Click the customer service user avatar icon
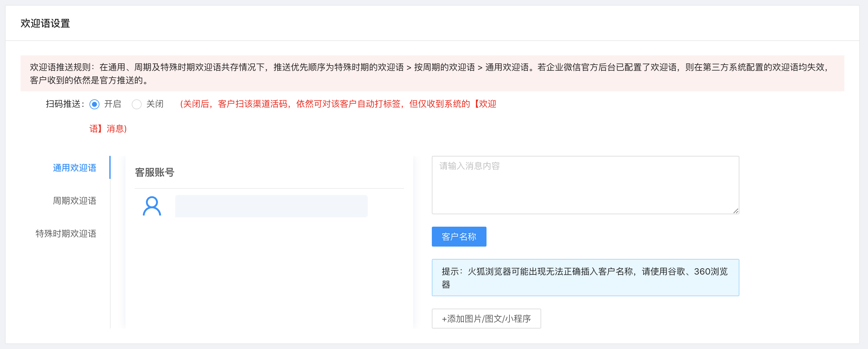868x349 pixels. point(152,206)
